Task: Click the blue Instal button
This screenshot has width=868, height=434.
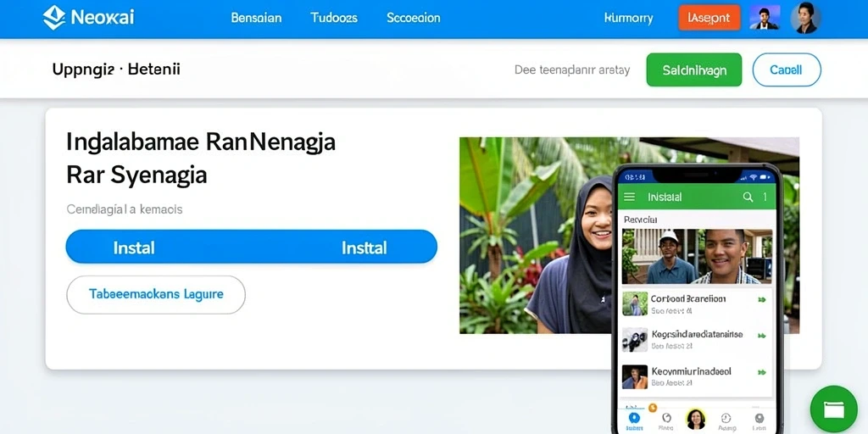Action: (251, 247)
